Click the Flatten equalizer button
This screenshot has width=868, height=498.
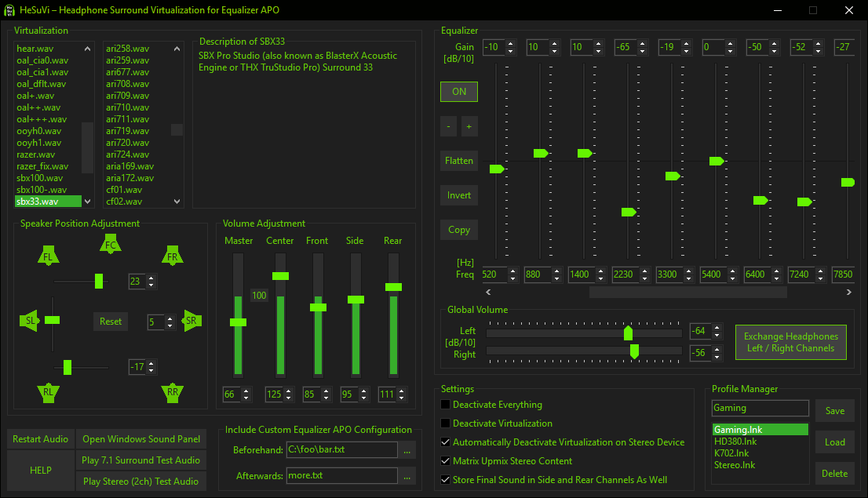point(459,161)
